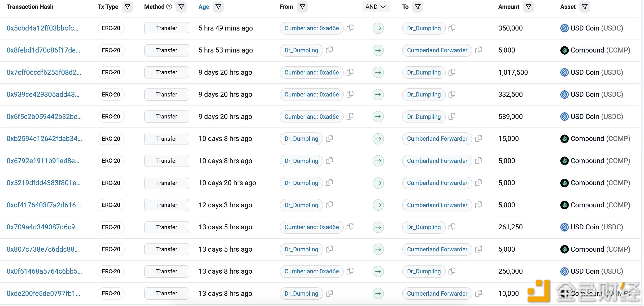Click ERC-20 badge in 5 hrs 53 mins row
This screenshot has width=644, height=306.
pos(111,50)
